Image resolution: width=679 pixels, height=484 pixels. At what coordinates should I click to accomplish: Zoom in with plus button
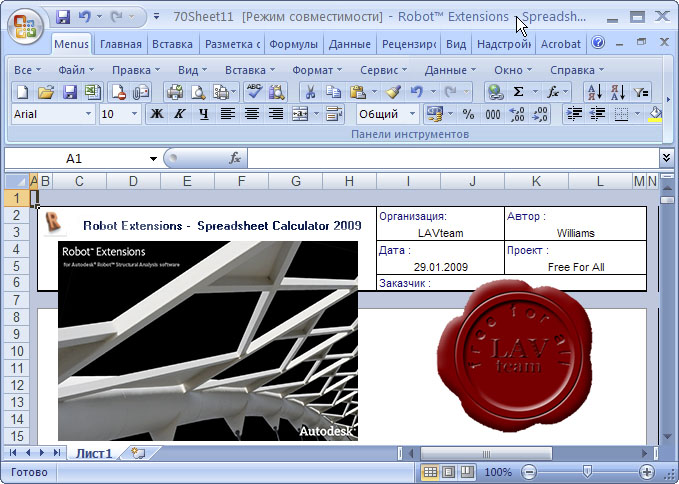pyautogui.click(x=647, y=472)
